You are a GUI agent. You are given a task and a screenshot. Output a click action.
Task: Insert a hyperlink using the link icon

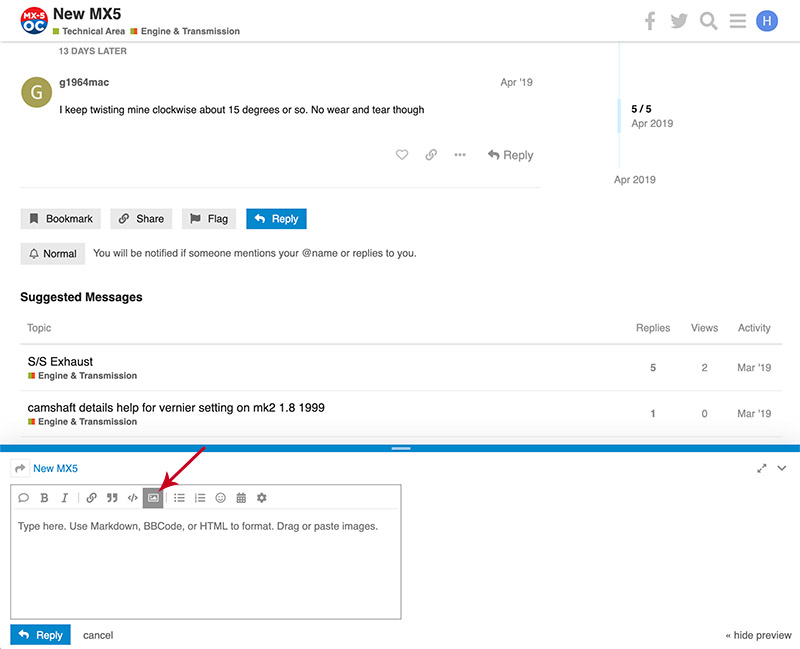[x=91, y=497]
